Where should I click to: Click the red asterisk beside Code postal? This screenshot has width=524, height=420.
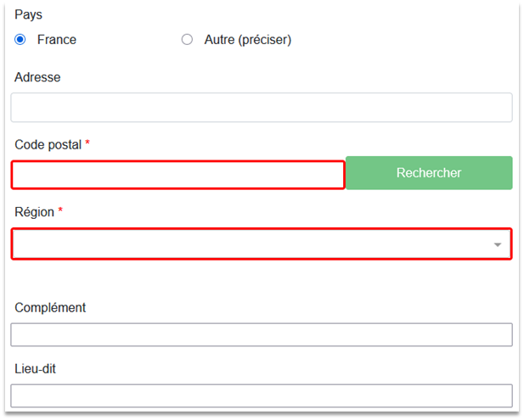tap(87, 144)
